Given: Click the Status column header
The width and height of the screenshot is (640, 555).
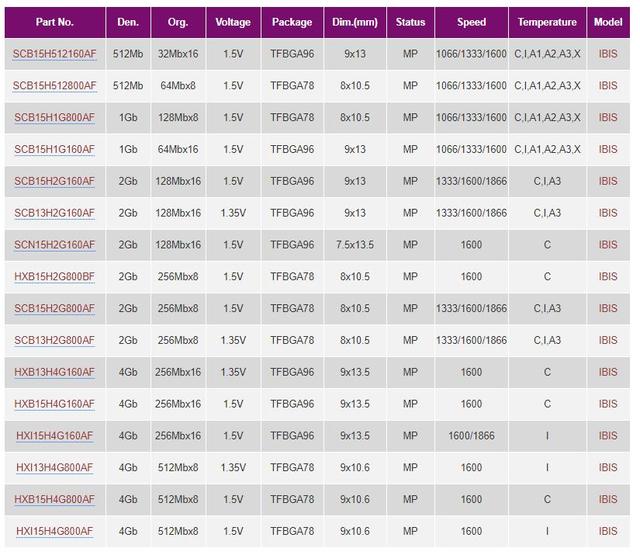Looking at the screenshot, I should coord(410,22).
